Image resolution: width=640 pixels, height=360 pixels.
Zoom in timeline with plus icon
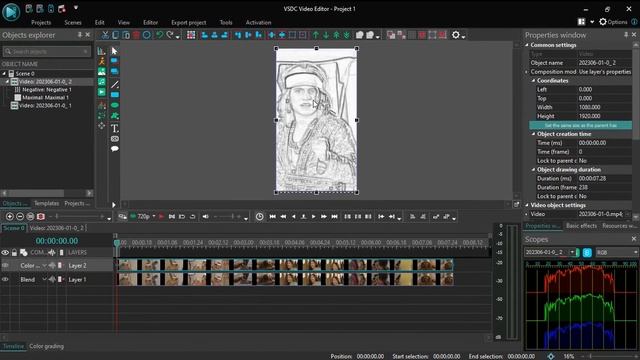pyautogui.click(x=10, y=216)
